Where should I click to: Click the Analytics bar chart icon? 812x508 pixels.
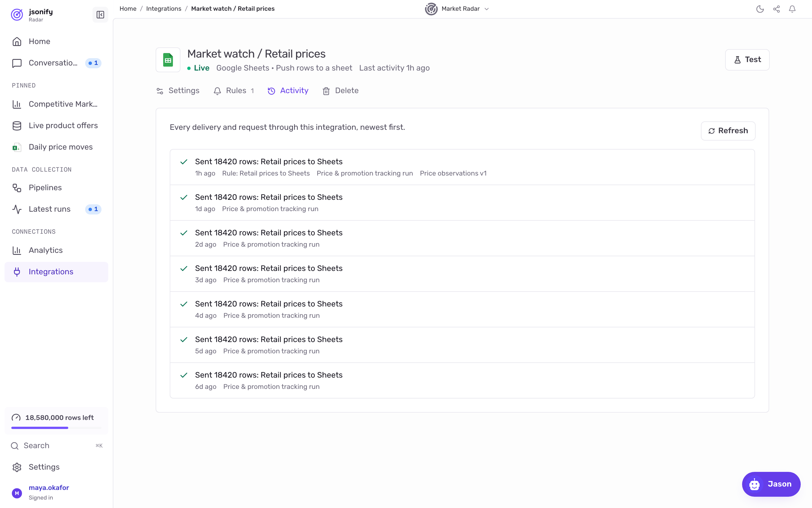(17, 250)
